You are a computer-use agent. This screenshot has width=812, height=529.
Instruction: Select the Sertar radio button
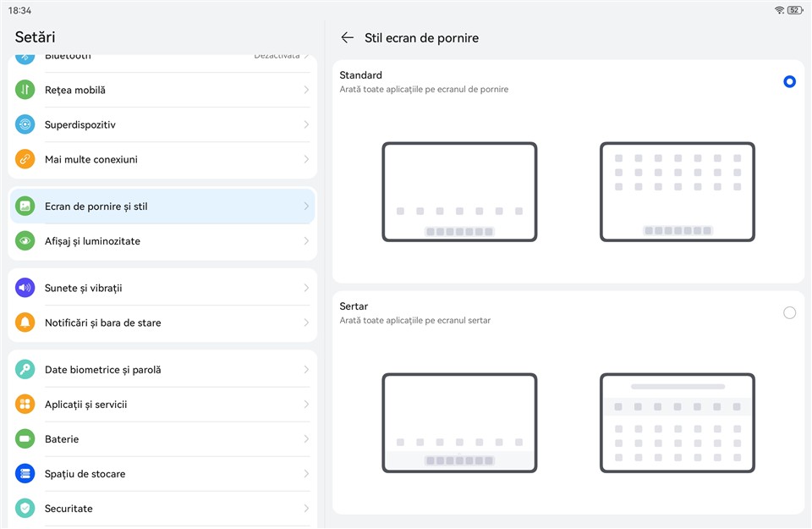(789, 313)
